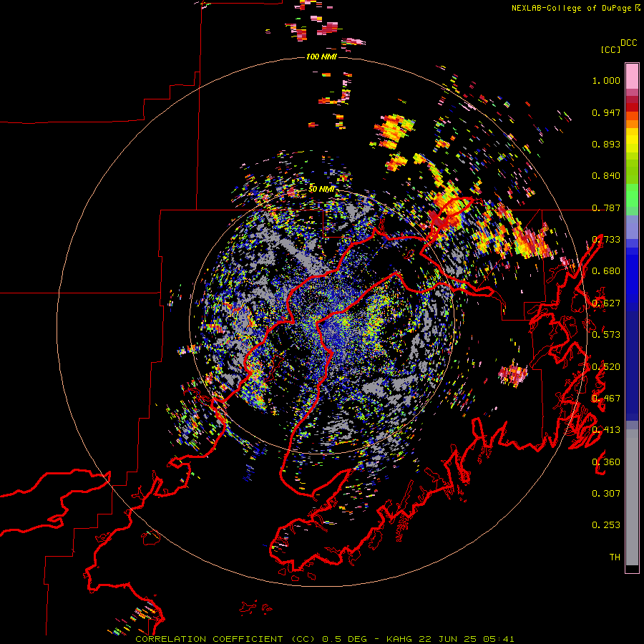Viewport: 644px width, 644px height.
Task: Select the 0.307 scale value
Action: 606,493
